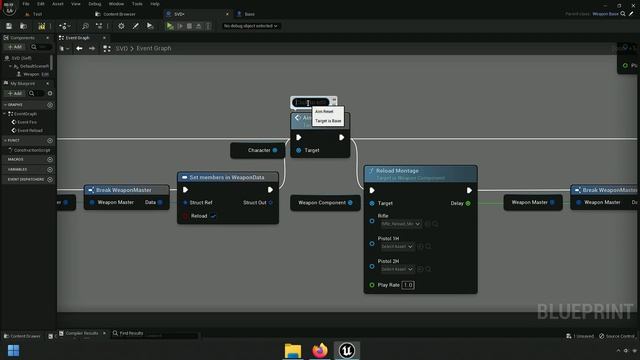The width and height of the screenshot is (640, 360).
Task: Open Class Settings via the gear icon
Action: (121, 26)
